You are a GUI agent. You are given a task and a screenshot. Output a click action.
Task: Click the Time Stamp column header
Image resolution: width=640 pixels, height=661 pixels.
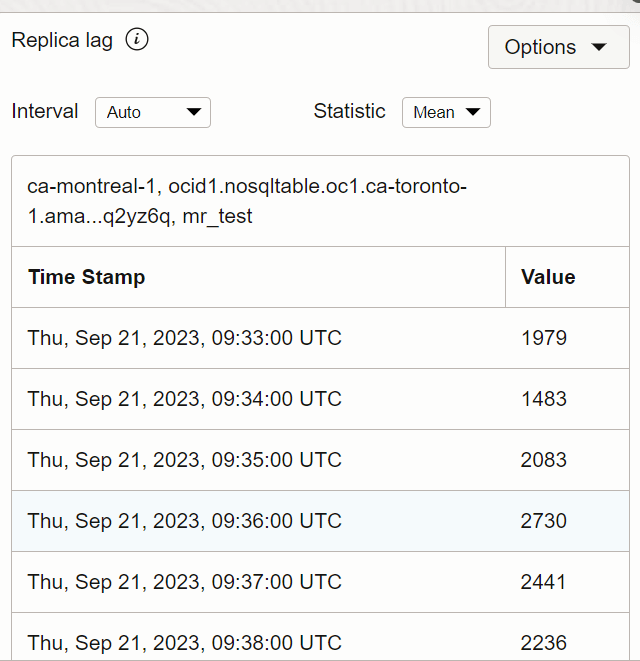pos(87,277)
